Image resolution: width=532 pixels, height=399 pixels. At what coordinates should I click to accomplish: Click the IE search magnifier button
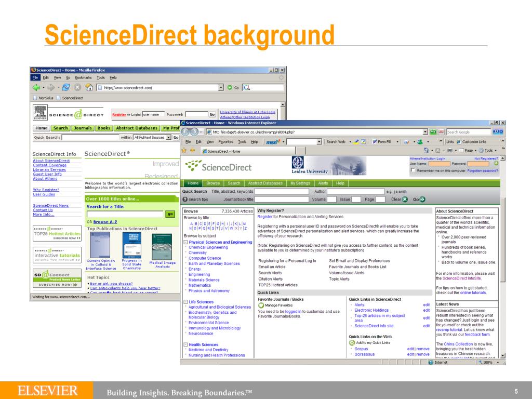(497, 131)
